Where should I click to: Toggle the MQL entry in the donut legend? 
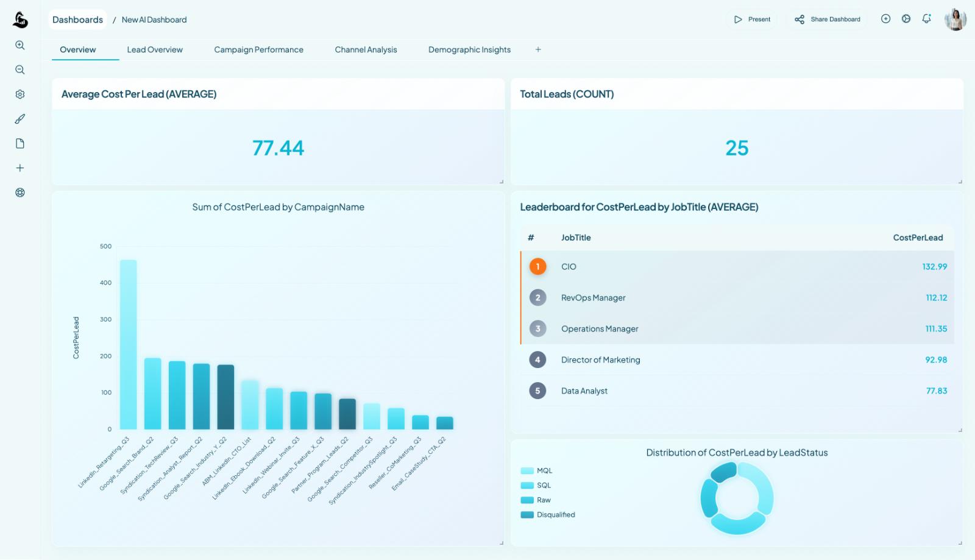526,470
